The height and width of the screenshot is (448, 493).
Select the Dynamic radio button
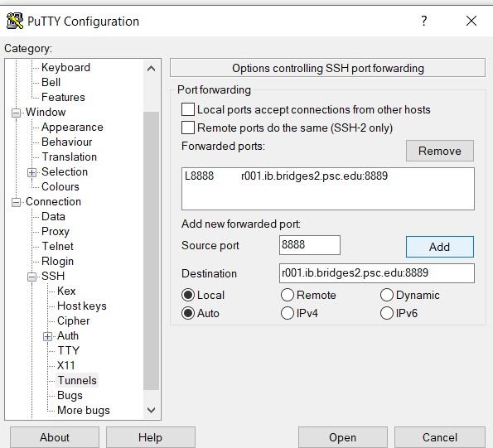[387, 295]
